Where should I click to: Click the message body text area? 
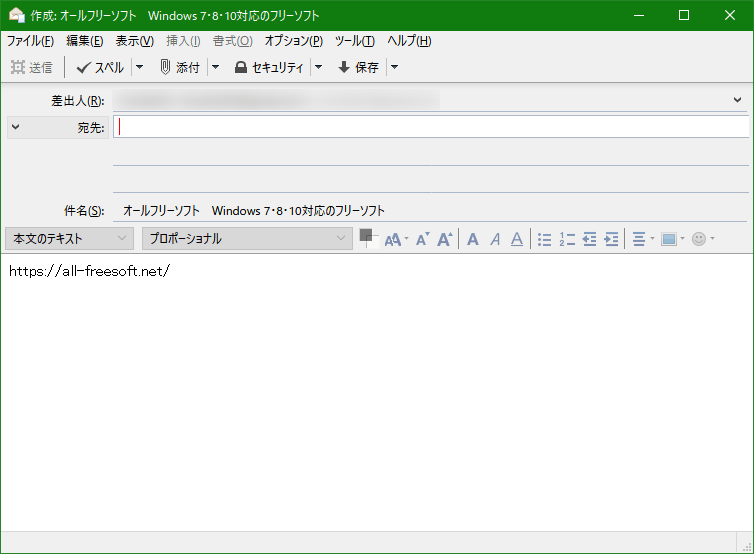pos(377,392)
